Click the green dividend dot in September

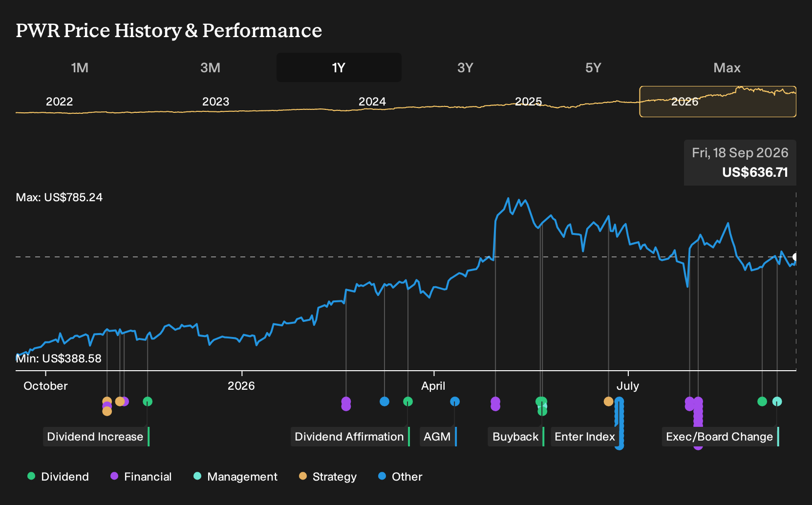(x=762, y=401)
